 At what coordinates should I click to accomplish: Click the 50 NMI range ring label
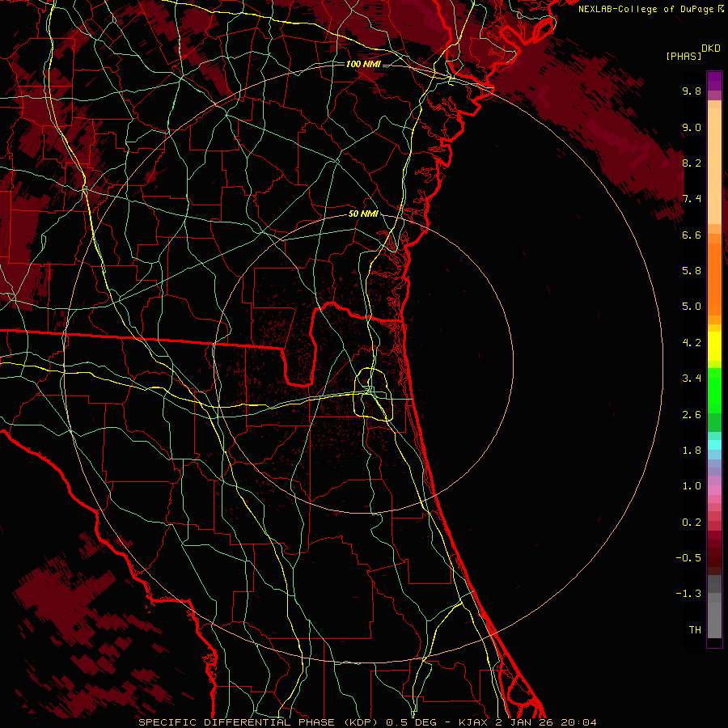363,214
